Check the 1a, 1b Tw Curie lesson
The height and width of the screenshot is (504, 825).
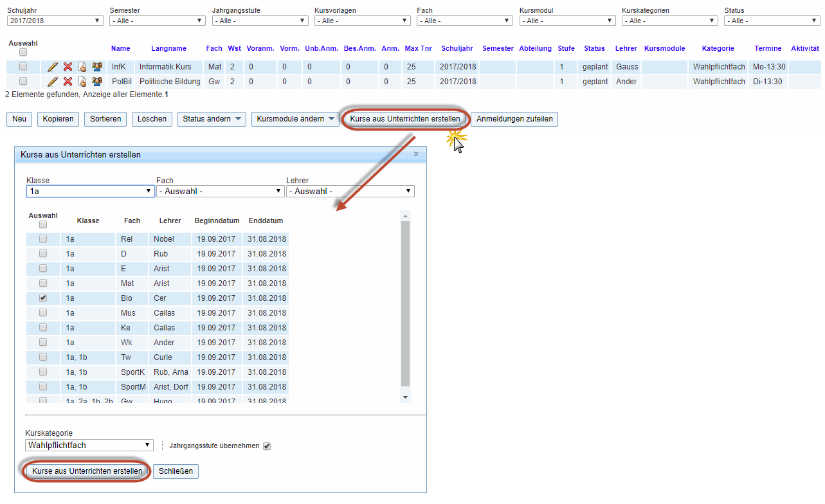tap(43, 357)
